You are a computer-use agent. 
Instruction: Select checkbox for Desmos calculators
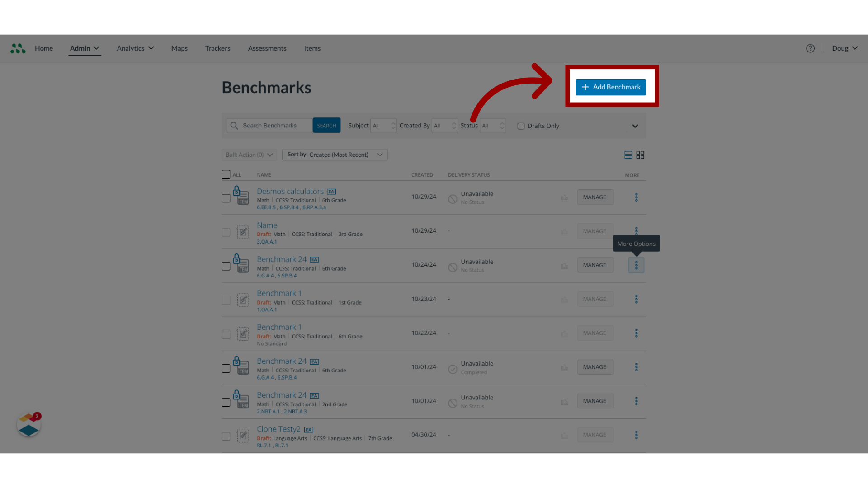(226, 198)
